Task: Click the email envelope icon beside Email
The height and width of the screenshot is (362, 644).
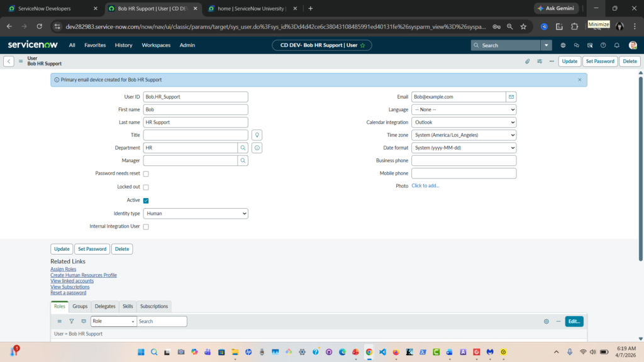Action: 511,97
